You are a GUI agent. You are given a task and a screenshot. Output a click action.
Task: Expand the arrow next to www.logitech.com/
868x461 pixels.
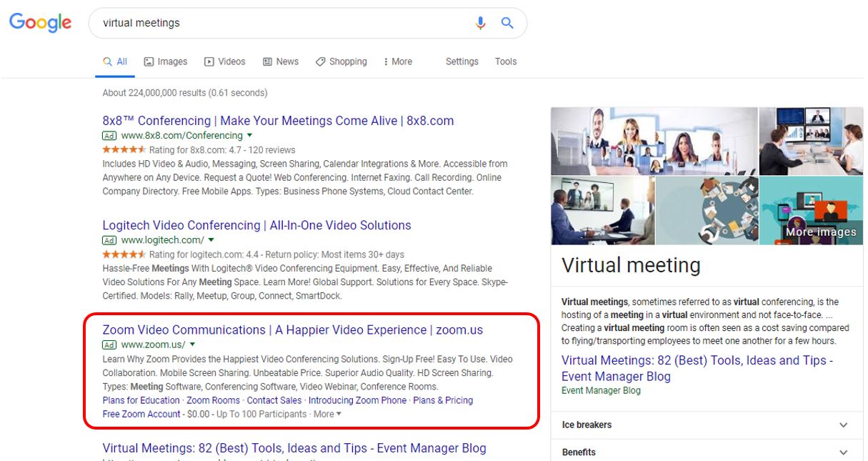pos(211,239)
